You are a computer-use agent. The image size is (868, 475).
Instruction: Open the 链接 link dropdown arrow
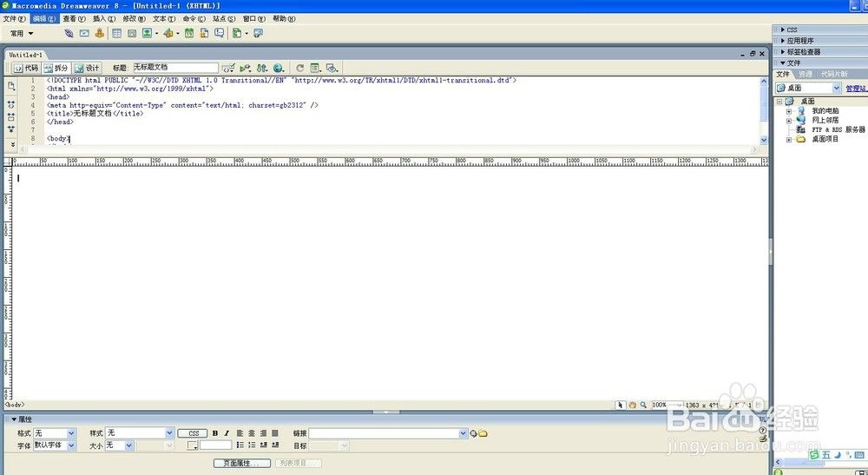click(x=463, y=433)
